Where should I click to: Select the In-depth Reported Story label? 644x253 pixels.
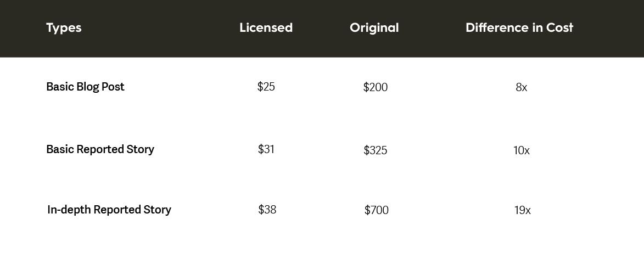[109, 210]
